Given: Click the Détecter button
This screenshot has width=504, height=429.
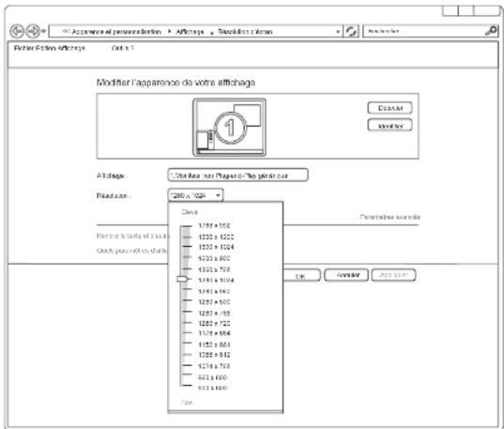Looking at the screenshot, I should click(x=389, y=108).
